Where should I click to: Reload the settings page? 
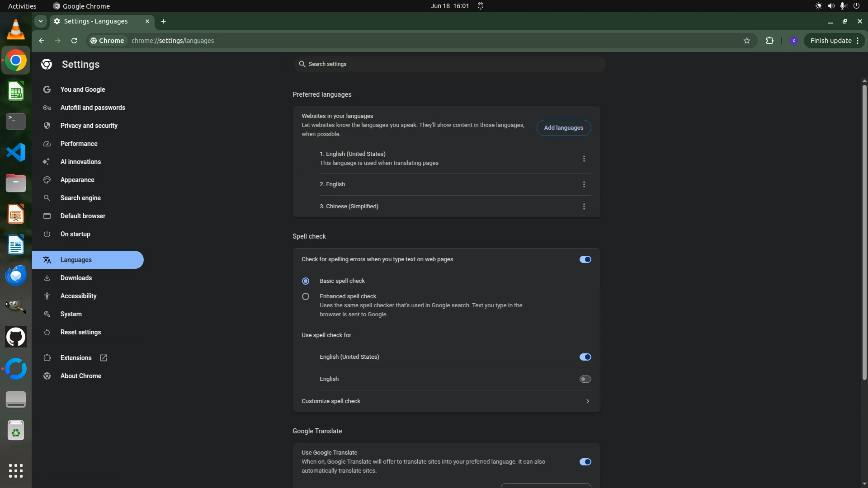[x=74, y=41]
